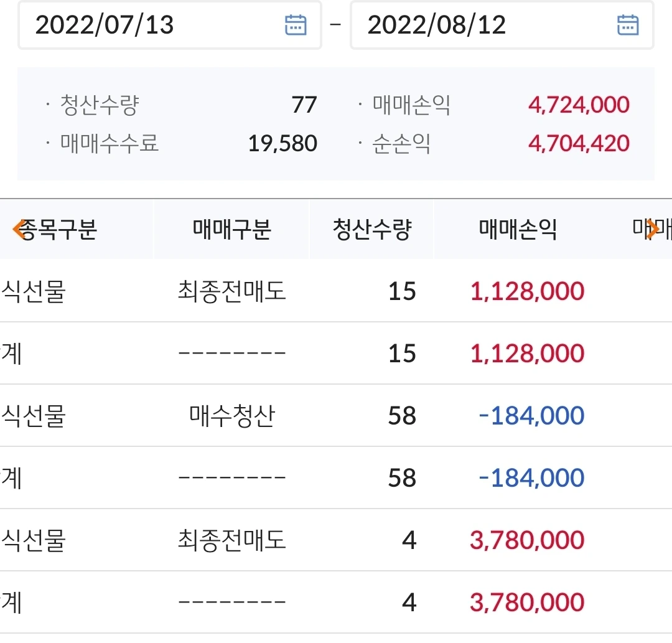This screenshot has height=643, width=672.
Task: Open the start date calendar icon
Action: 296,24
